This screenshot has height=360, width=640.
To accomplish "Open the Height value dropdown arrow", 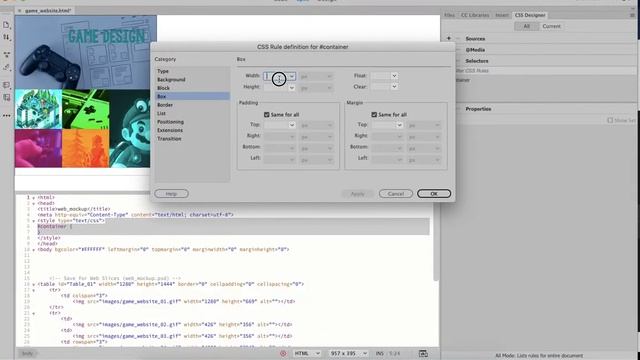I will (291, 88).
